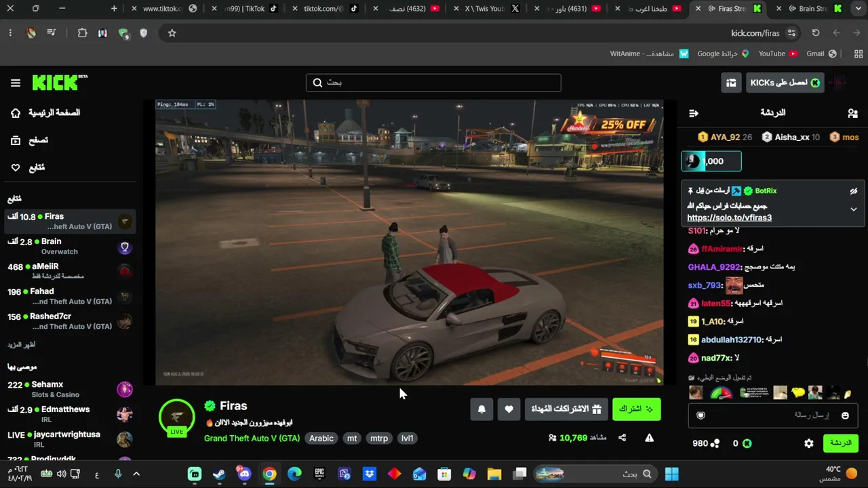Open the pinned solo.to/vfiras3 link
This screenshot has height=488, width=868.
pos(729,218)
